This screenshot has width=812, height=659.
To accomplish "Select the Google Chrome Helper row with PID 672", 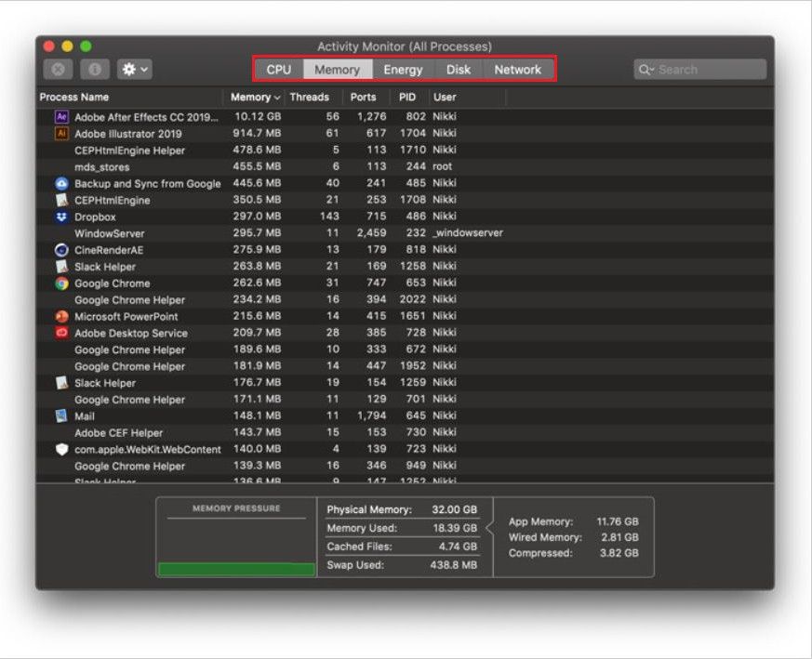I will pos(405,349).
